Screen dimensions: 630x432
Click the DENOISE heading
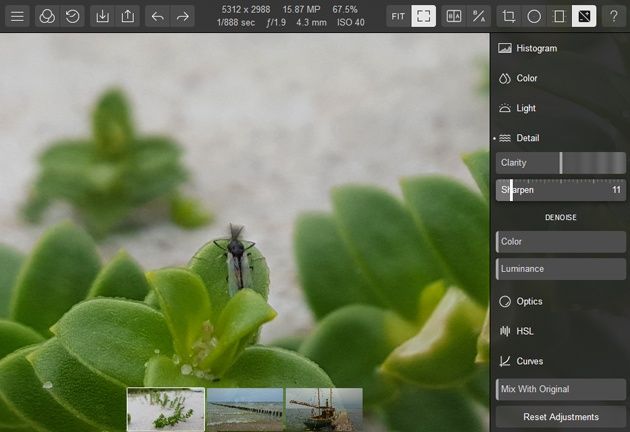click(560, 217)
